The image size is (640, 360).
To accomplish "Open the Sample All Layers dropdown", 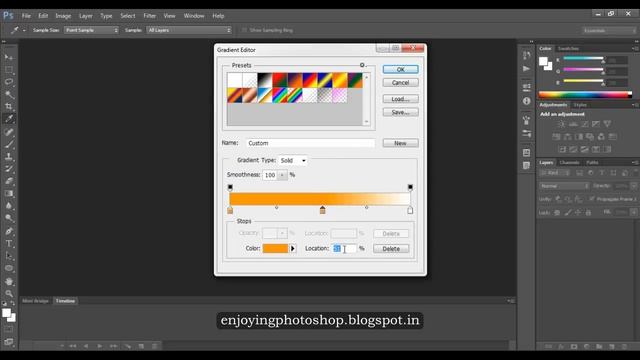I will coord(189,30).
